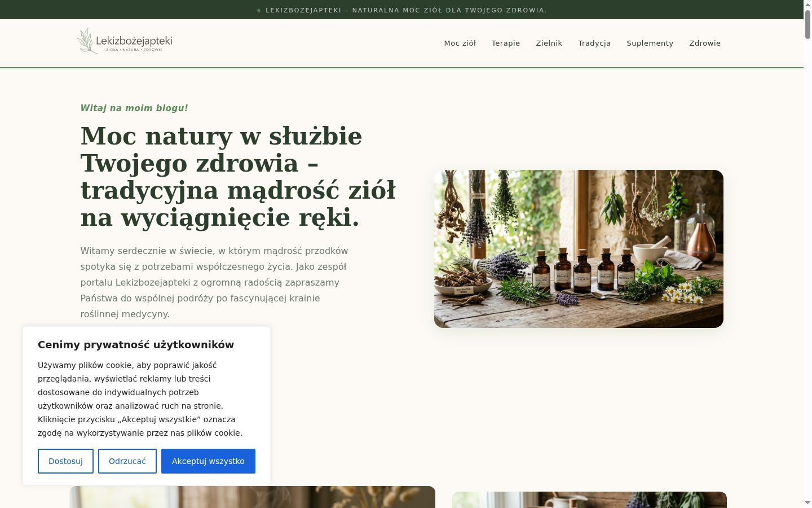Click the main headline 'Moc natury w służbie'

click(x=238, y=177)
